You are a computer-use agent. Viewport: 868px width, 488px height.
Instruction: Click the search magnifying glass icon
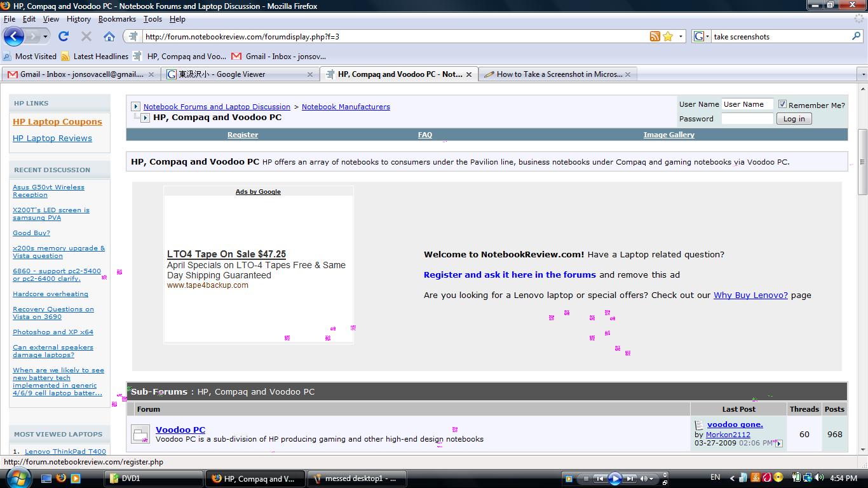[x=856, y=36]
